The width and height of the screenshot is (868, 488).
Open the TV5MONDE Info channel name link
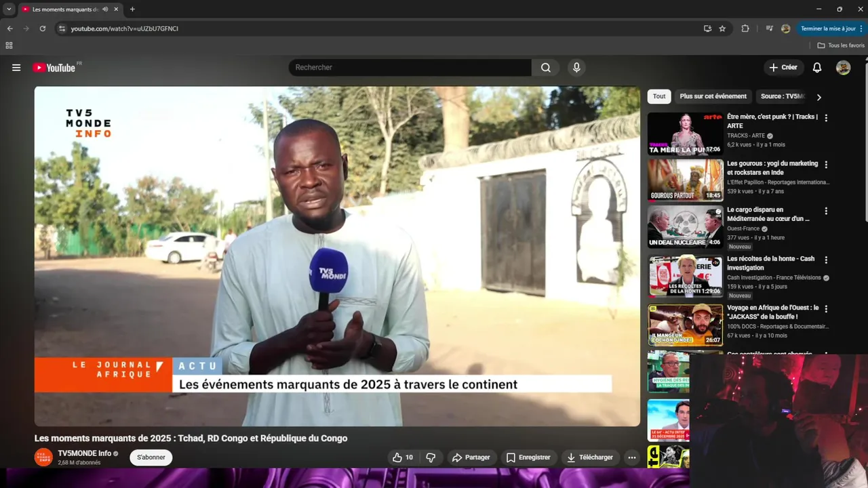[85, 453]
